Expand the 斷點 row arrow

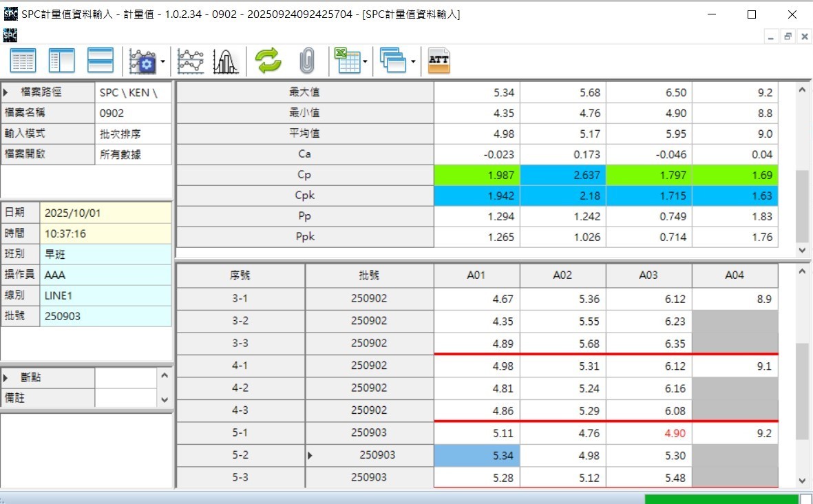(7, 377)
